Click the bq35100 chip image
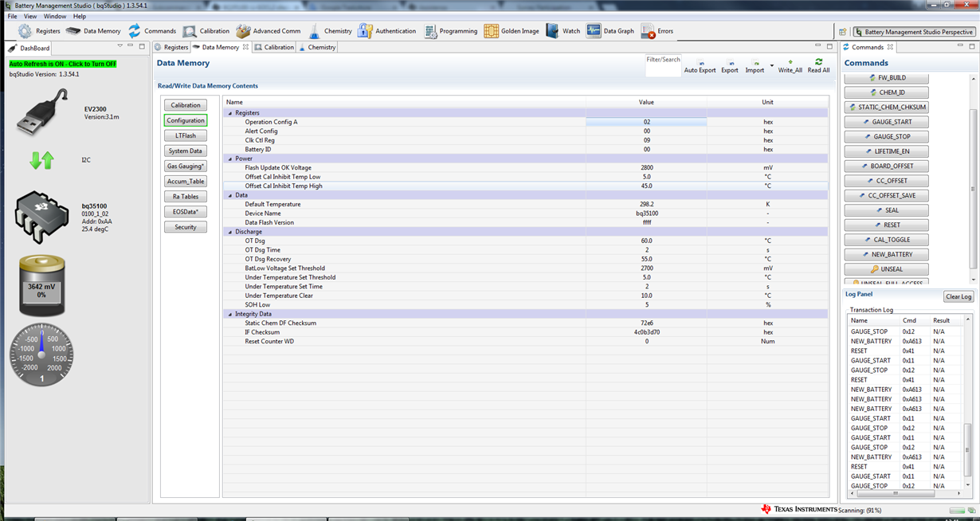Viewport: 980px width, 521px height. click(44, 217)
